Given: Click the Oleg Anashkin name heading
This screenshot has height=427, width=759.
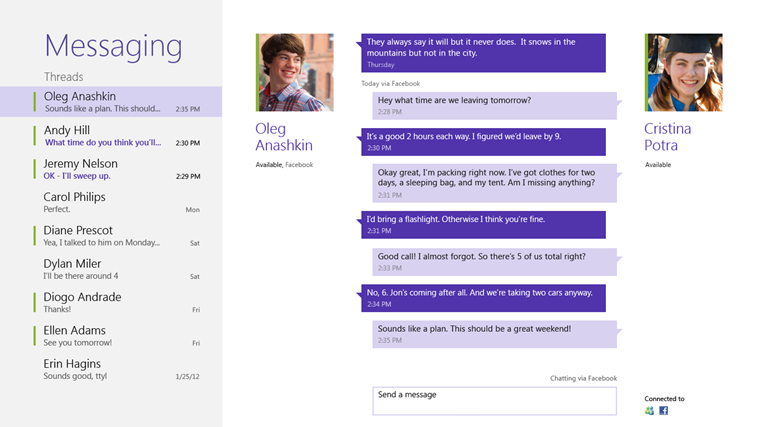Looking at the screenshot, I should 284,137.
